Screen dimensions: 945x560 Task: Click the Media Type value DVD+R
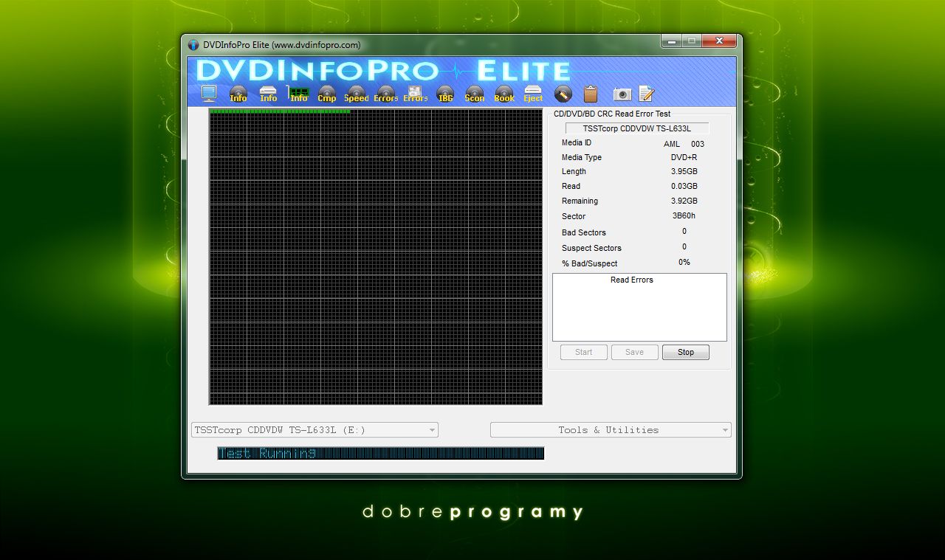point(684,157)
